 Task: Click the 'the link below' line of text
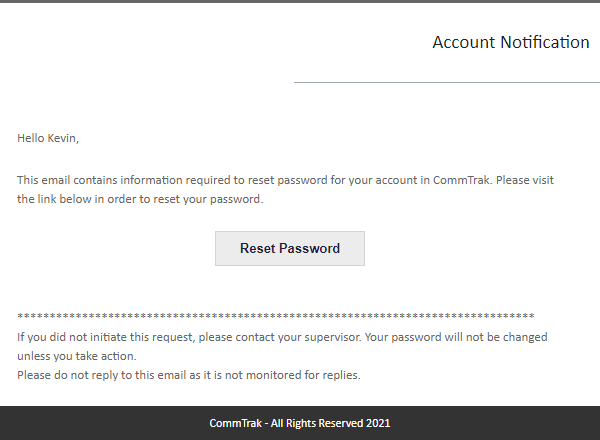(x=140, y=199)
